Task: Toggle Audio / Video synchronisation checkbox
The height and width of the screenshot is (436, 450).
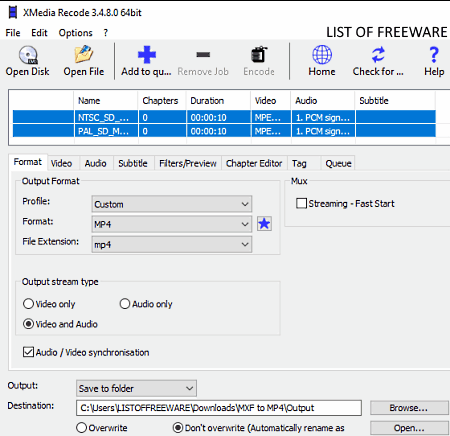Action: 28,352
